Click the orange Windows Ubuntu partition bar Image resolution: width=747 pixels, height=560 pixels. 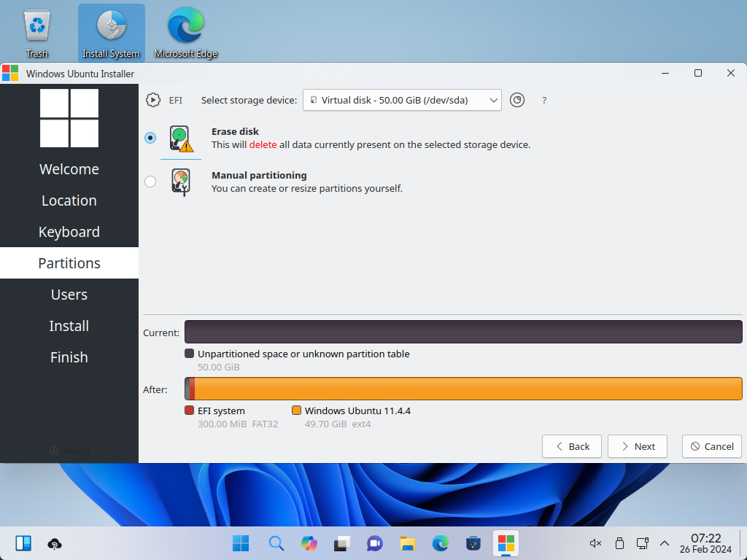467,389
